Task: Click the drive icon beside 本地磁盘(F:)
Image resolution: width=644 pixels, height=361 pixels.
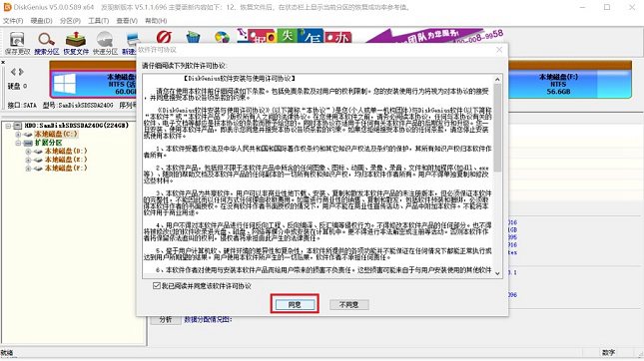Action: click(38, 169)
